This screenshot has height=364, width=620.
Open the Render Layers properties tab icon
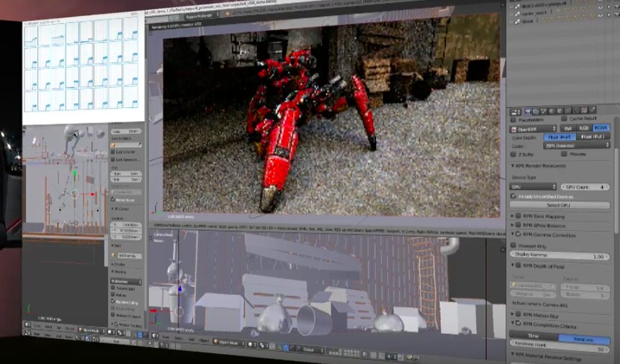(x=536, y=111)
